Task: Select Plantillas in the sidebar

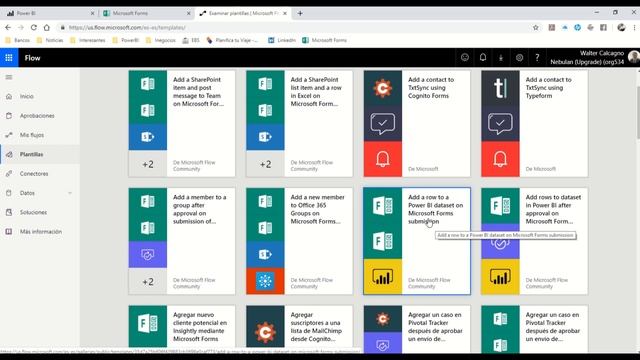Action: point(31,154)
